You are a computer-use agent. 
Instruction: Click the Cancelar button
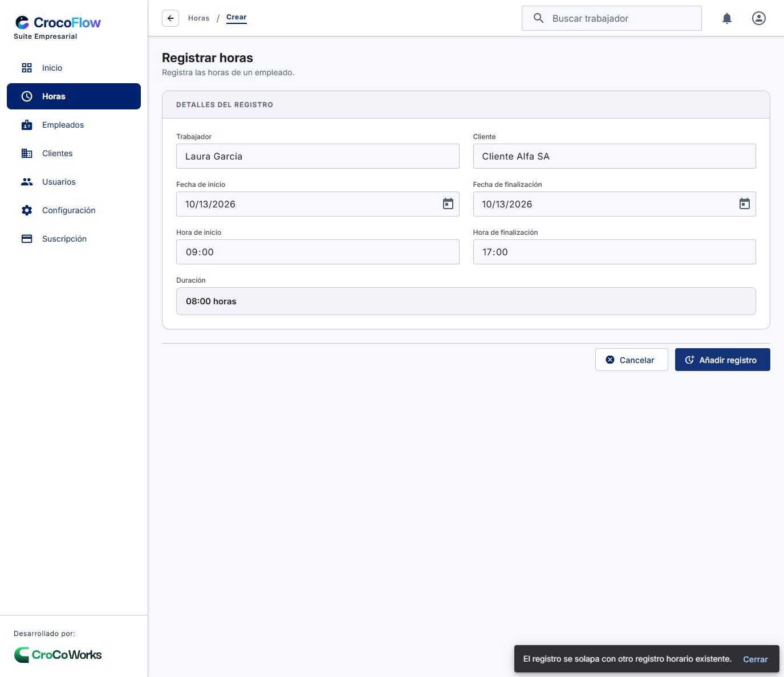coord(631,360)
